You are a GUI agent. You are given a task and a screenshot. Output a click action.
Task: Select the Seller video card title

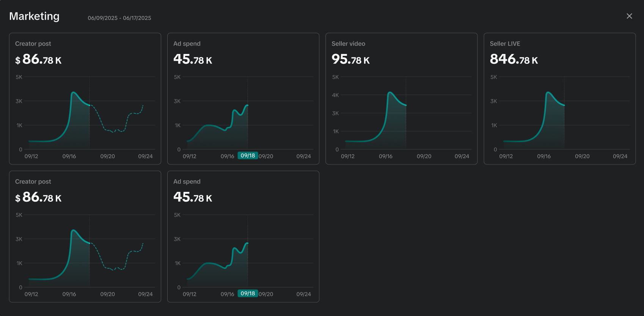tap(348, 44)
